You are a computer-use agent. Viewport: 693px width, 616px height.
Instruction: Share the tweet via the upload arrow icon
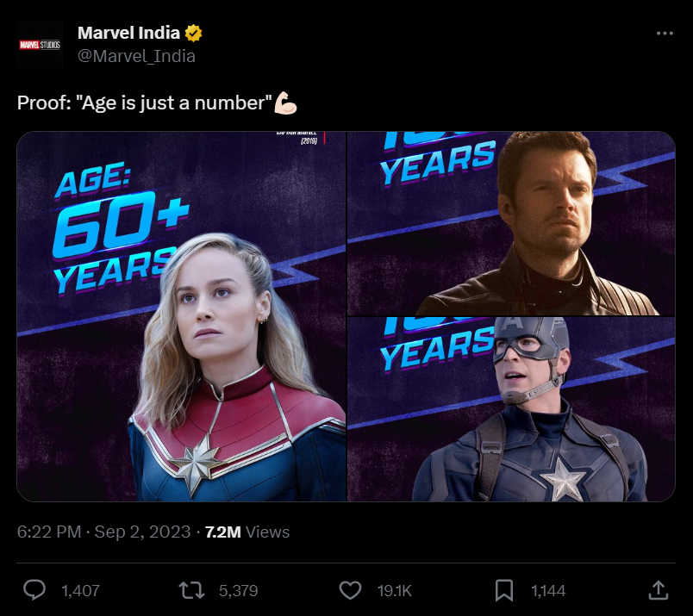(659, 590)
